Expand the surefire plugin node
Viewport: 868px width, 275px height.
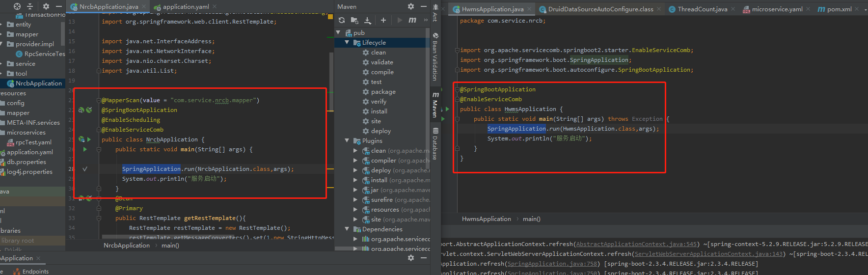pos(355,199)
